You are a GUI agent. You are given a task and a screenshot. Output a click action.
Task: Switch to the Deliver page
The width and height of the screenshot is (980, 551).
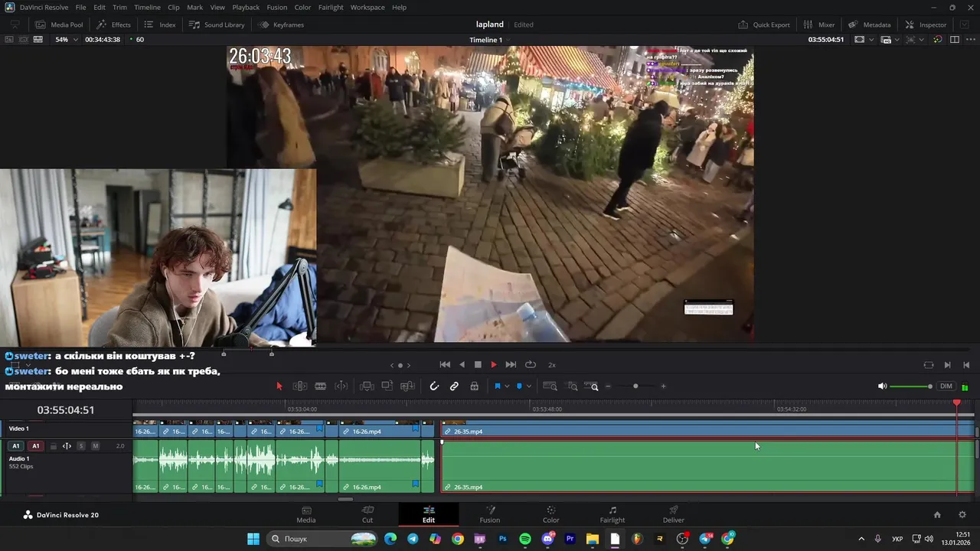point(674,514)
